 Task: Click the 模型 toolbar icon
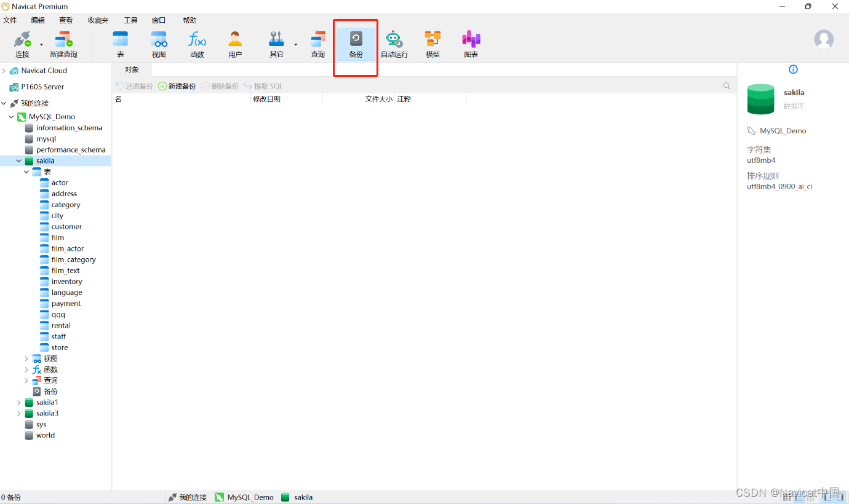pyautogui.click(x=432, y=45)
